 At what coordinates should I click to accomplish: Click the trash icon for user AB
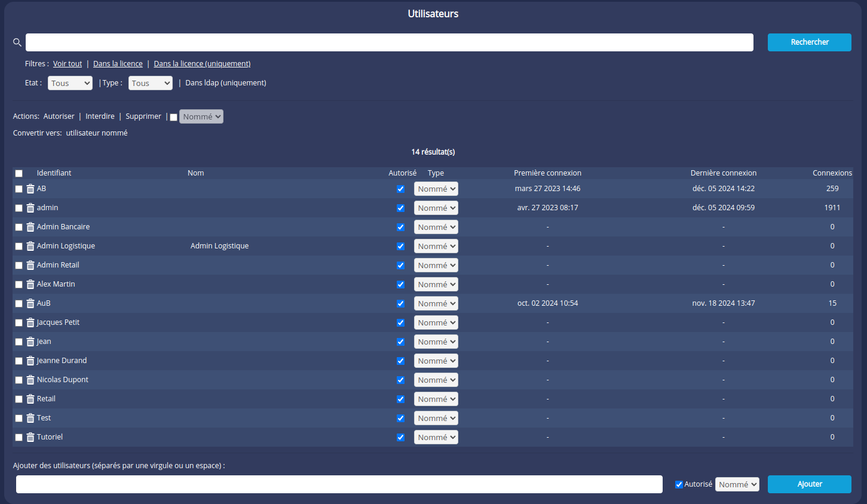pos(30,189)
